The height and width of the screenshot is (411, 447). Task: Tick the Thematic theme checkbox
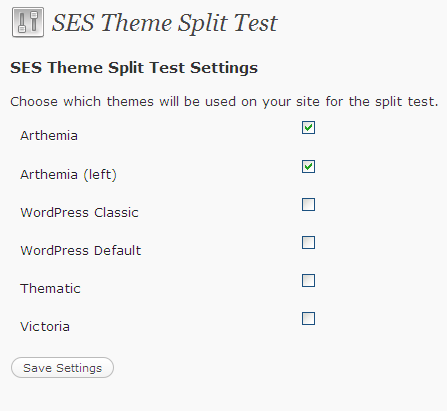pos(308,281)
